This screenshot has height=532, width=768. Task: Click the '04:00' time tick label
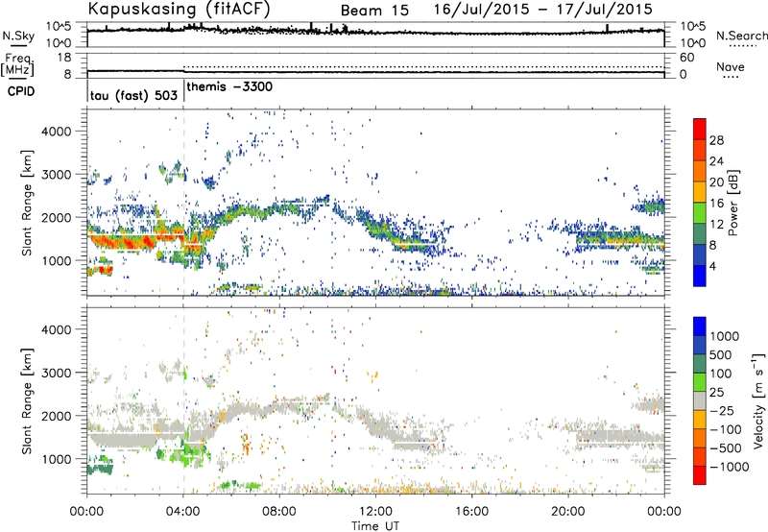(x=183, y=512)
